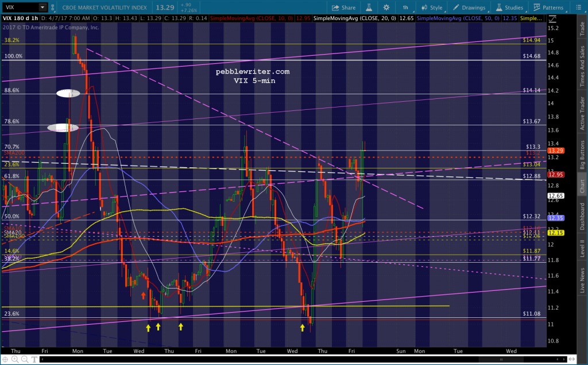Click the $14.14 Fibonacci level label

531,90
